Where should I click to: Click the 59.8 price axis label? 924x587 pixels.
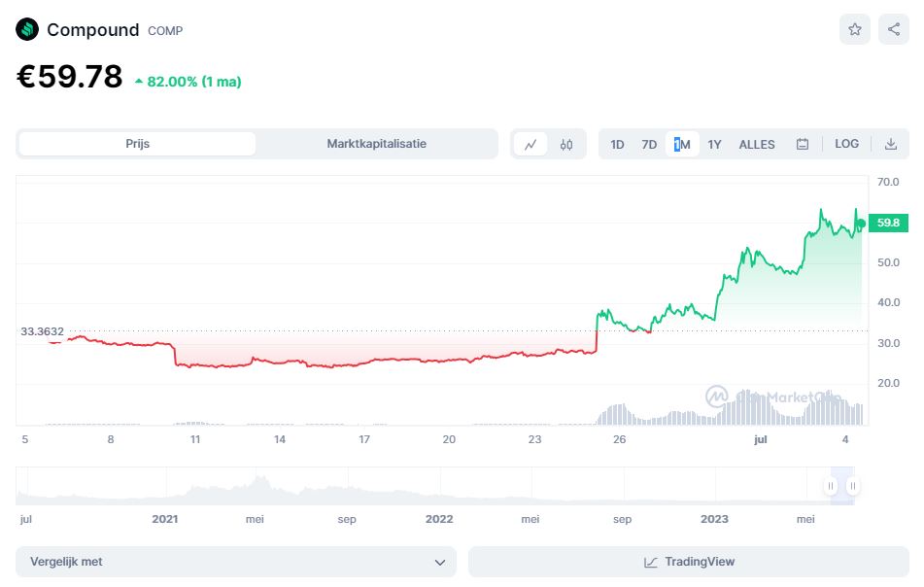point(888,223)
